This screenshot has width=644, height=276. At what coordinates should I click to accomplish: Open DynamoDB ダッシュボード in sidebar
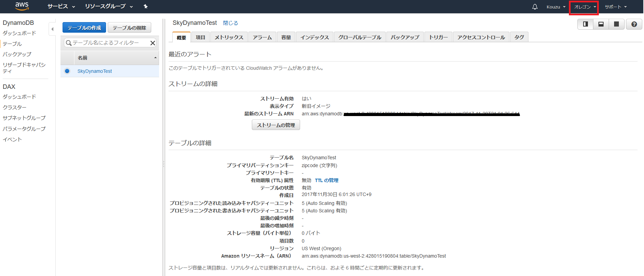tap(19, 33)
